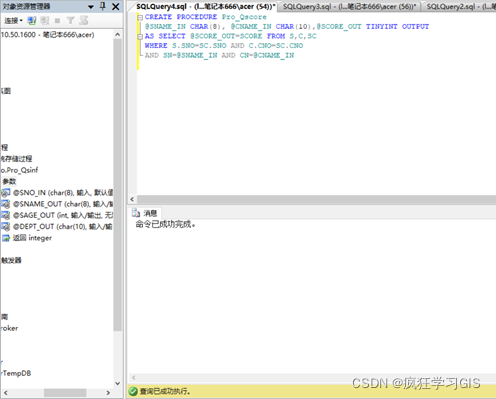Select the @SAGE_OUT parameter node

[x=63, y=215]
